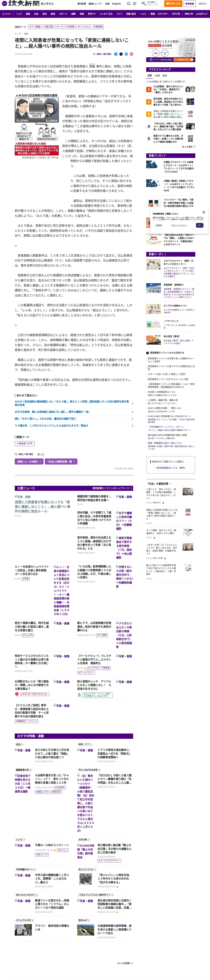Open the 社会 category link under おすすめ特集

pyautogui.click(x=19, y=744)
